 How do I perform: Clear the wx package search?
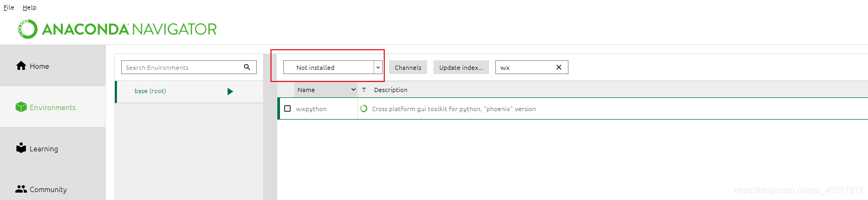coord(559,67)
